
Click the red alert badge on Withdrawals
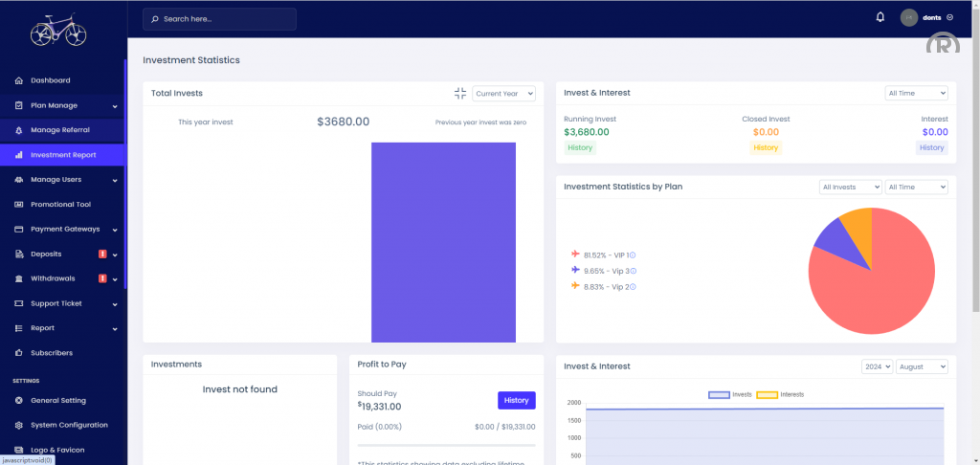point(102,278)
